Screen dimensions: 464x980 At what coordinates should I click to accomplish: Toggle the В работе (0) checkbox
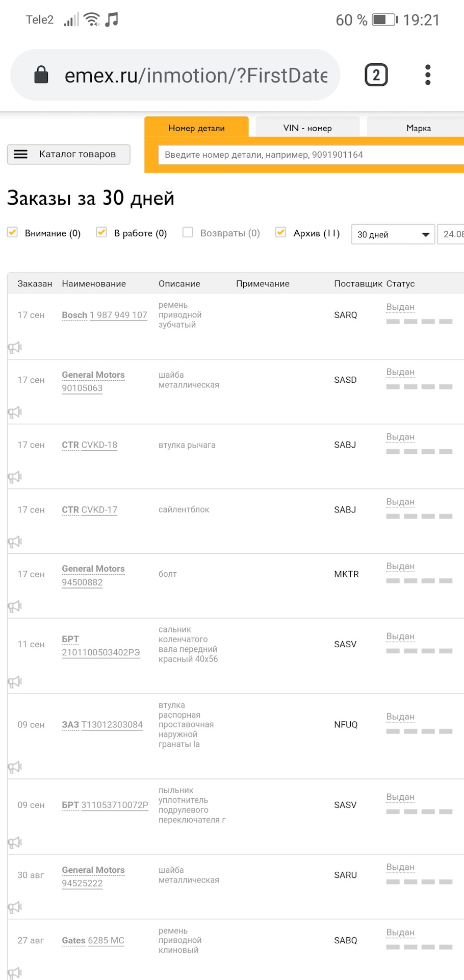(102, 232)
